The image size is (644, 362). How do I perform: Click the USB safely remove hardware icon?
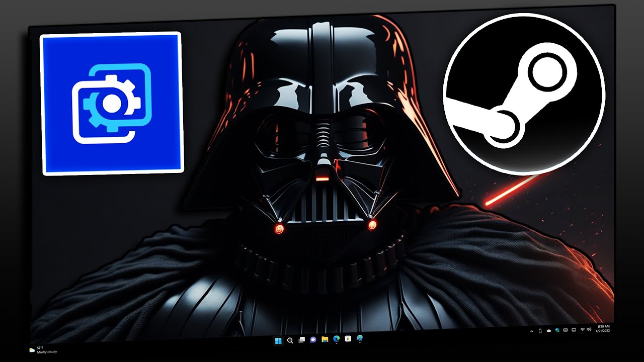click(x=540, y=331)
